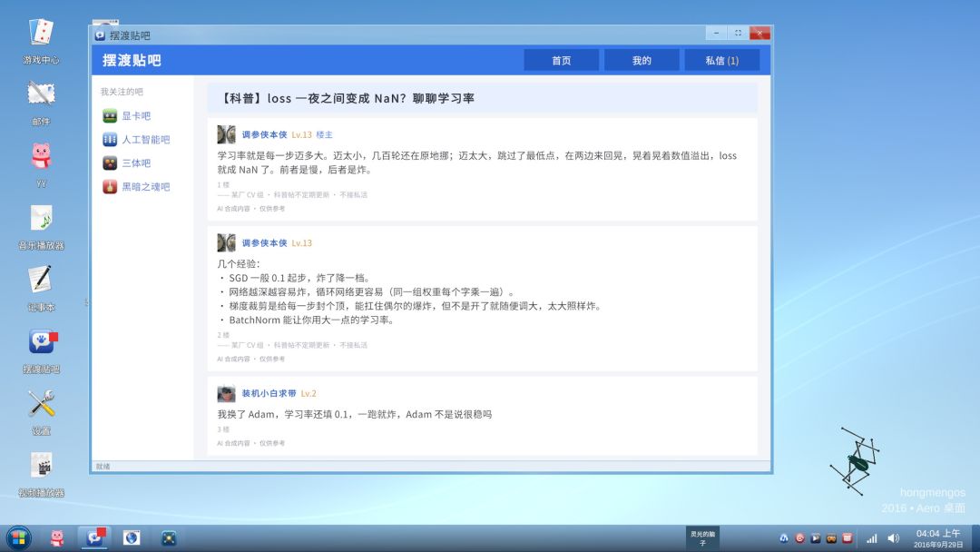Click the 摆渡贴吧 title bar app icon
This screenshot has height=552, width=980.
click(x=100, y=35)
